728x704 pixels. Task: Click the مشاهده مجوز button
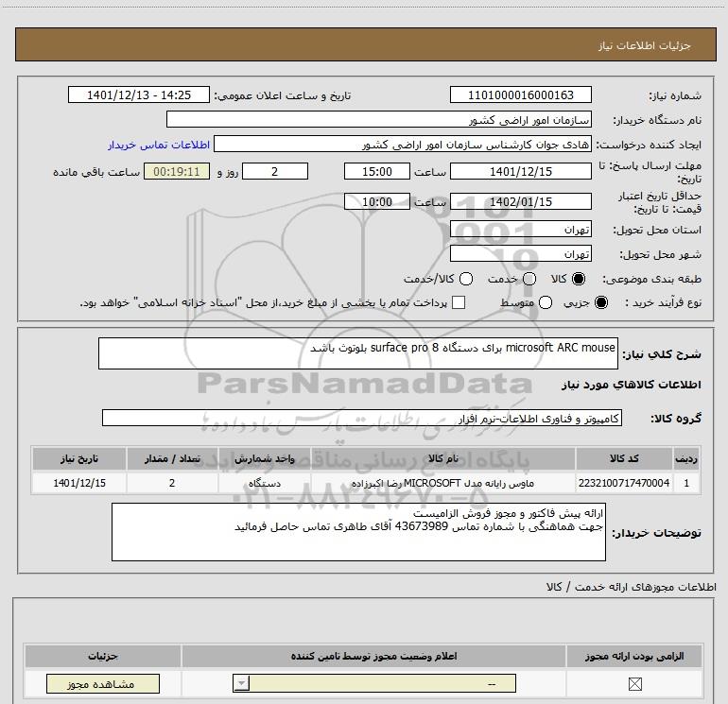point(103,684)
